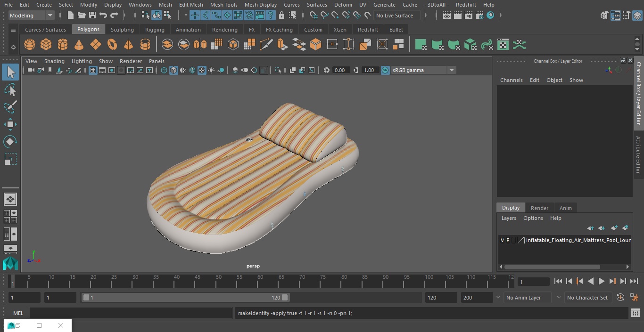Open the shelf options gear menu

point(13,47)
